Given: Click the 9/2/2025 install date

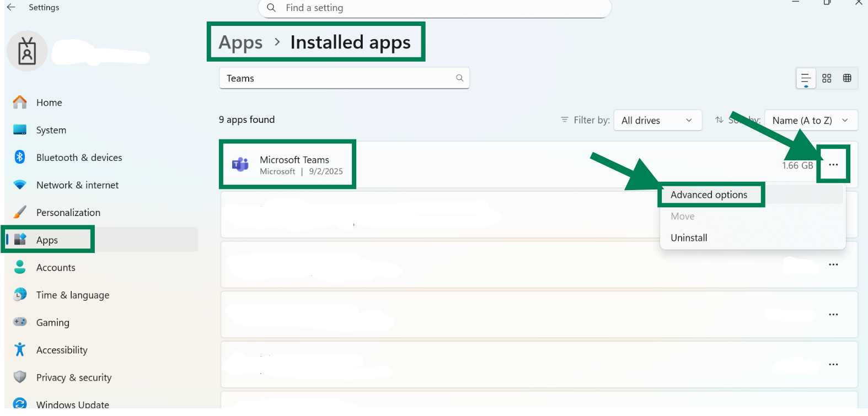Looking at the screenshot, I should 326,171.
